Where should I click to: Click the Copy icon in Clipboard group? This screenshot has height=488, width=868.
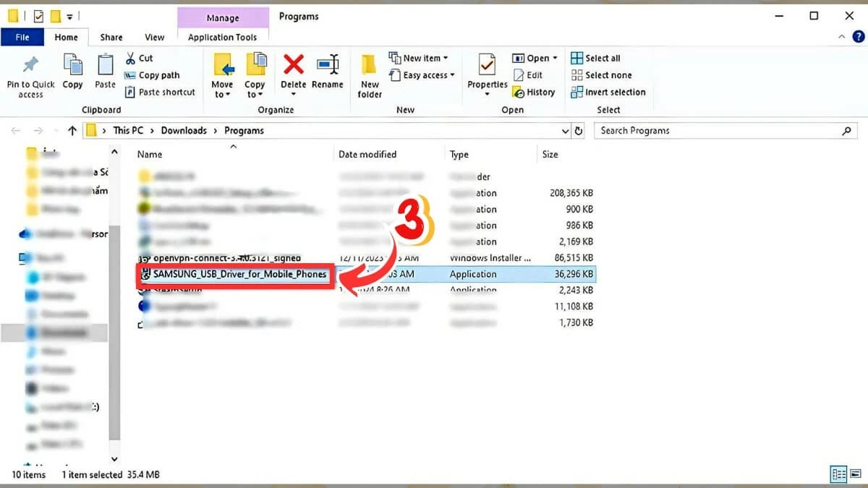click(73, 66)
